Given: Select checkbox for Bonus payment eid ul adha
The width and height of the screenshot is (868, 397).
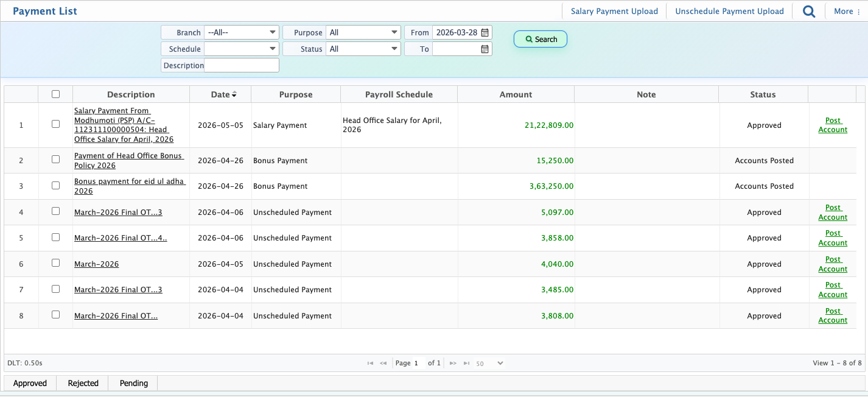Looking at the screenshot, I should tap(56, 186).
